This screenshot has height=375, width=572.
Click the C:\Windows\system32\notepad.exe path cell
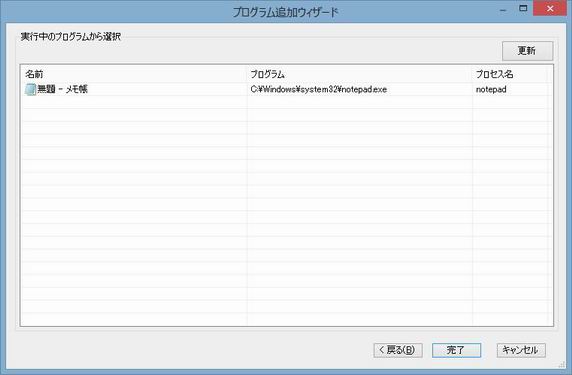coord(318,89)
